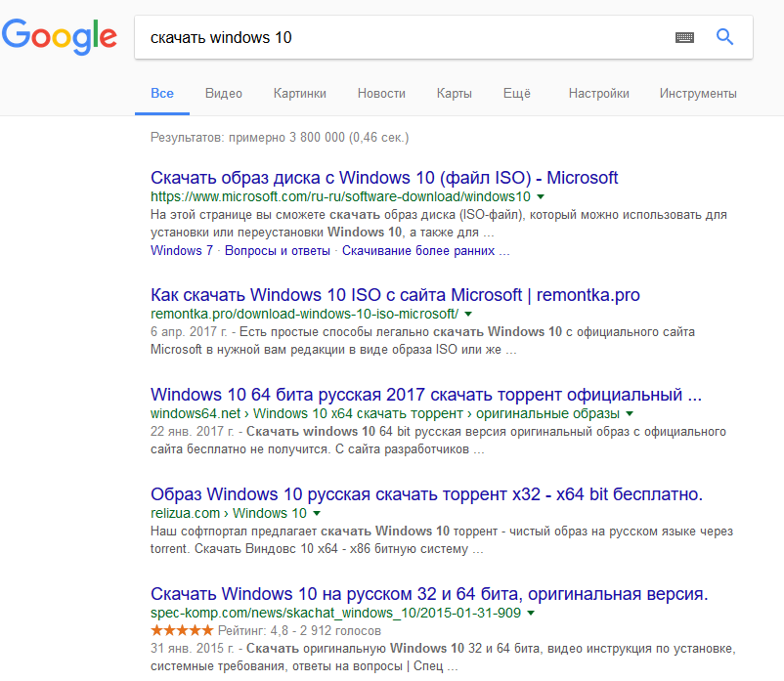Open Скачать Windows 10 на русском result
Viewport: 784px width, 681px height.
click(429, 594)
